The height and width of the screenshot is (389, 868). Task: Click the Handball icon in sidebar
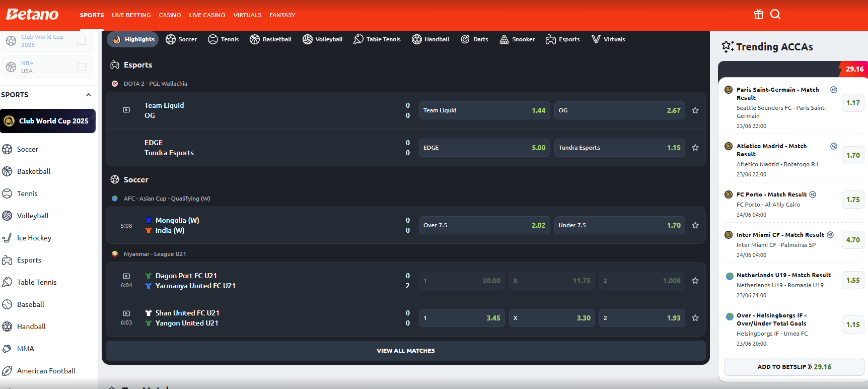click(7, 327)
